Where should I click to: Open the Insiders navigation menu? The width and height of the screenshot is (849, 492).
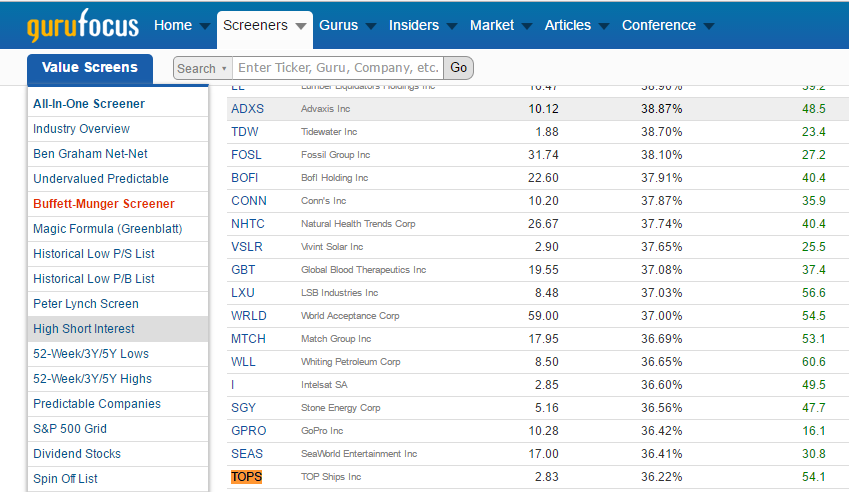click(423, 26)
